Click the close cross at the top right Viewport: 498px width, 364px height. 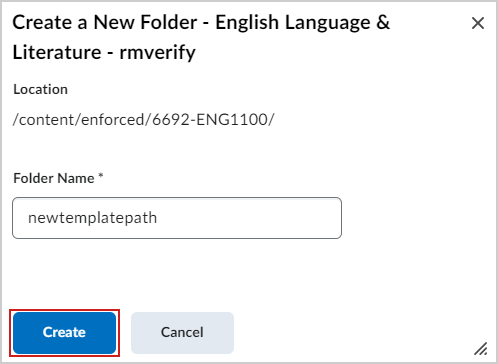pyautogui.click(x=478, y=23)
